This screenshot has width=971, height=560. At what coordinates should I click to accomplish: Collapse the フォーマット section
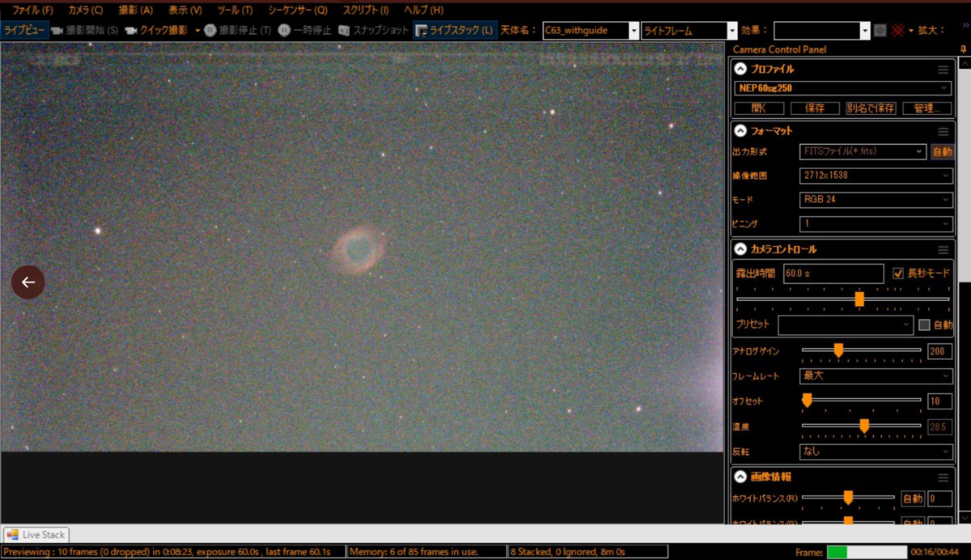(740, 131)
